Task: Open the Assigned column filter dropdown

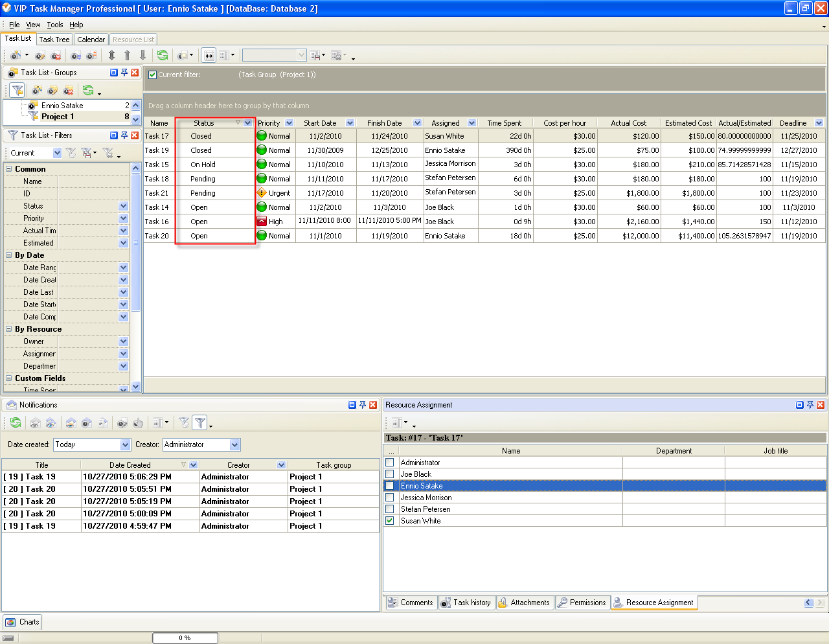Action: 472,123
